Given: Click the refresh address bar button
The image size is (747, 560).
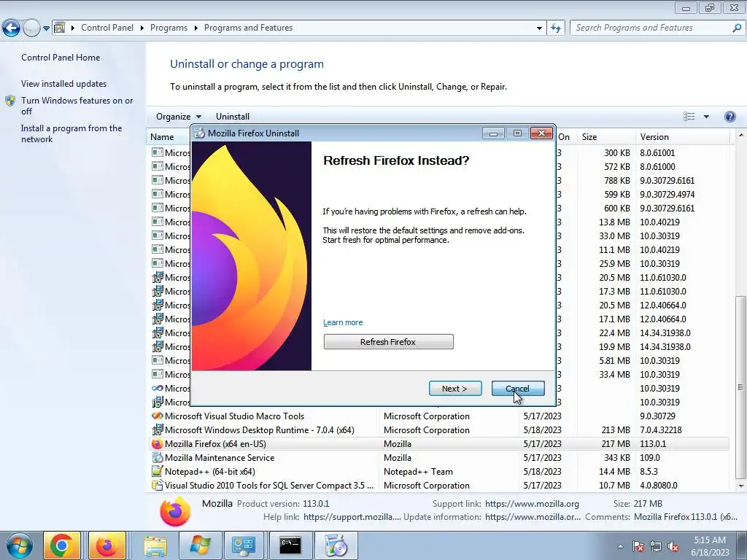Looking at the screenshot, I should tap(556, 28).
